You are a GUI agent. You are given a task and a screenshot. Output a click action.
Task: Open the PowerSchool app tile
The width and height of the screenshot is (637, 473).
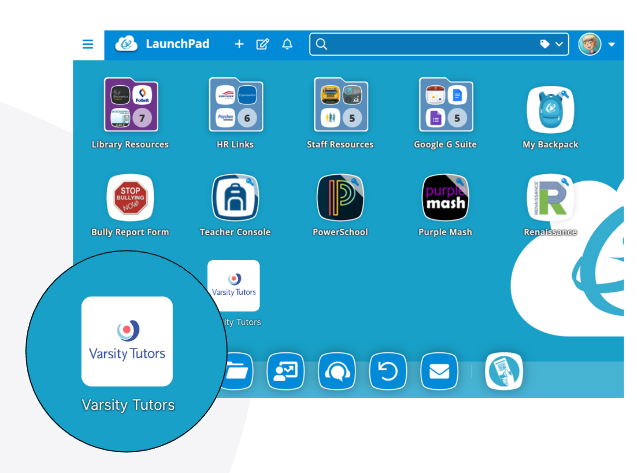340,197
